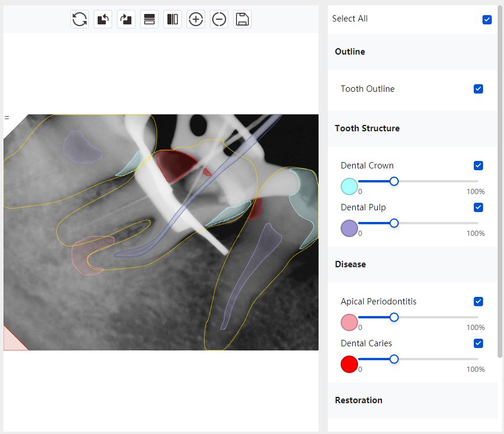The height and width of the screenshot is (434, 504).
Task: Click the Apical Periodontitis opacity slider handle
Action: click(x=394, y=317)
